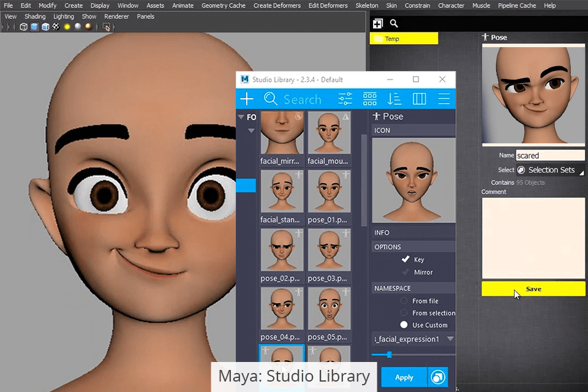Toggle isolate select dashed-box icon

[x=107, y=27]
